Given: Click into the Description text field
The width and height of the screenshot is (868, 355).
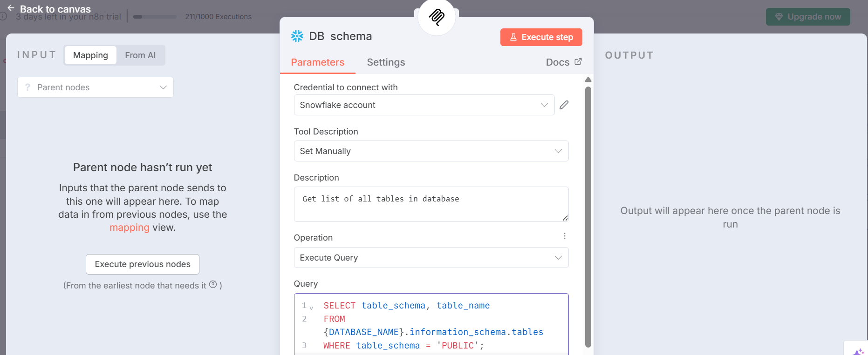Looking at the screenshot, I should (x=431, y=204).
